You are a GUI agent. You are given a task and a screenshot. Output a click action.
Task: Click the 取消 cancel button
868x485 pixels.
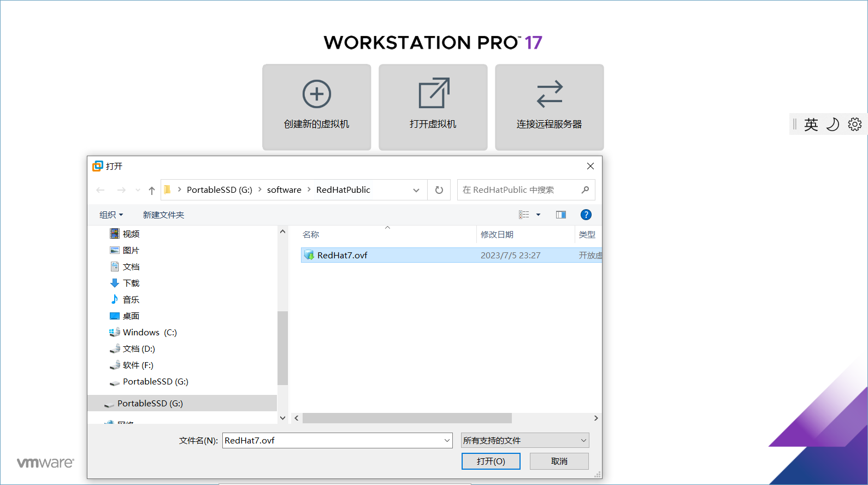click(x=559, y=462)
